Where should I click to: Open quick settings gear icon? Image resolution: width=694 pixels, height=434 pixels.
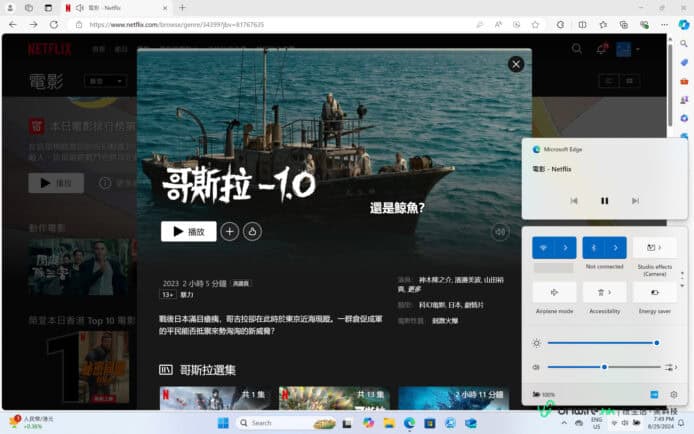(674, 394)
